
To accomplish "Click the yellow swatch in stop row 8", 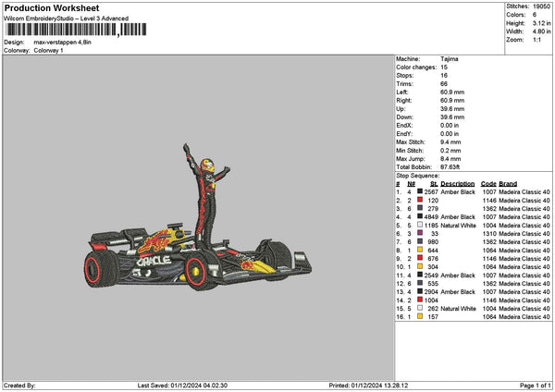I will coord(420,250).
